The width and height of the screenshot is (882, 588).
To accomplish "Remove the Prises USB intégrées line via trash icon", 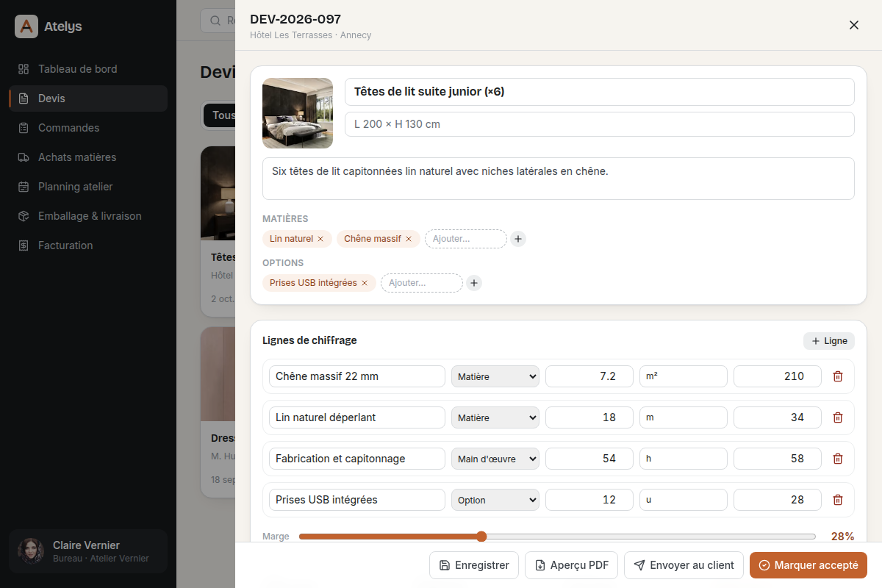I will 837,500.
